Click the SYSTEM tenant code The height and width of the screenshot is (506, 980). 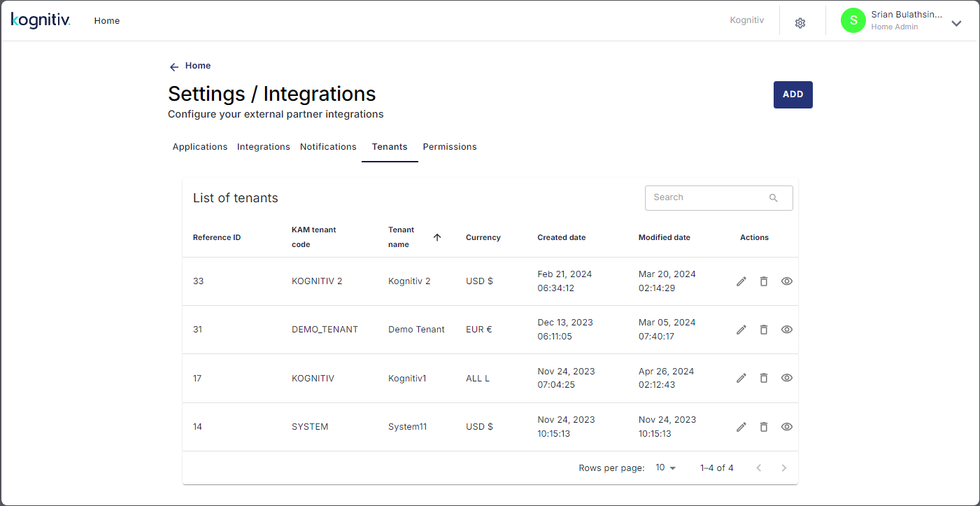click(x=310, y=427)
